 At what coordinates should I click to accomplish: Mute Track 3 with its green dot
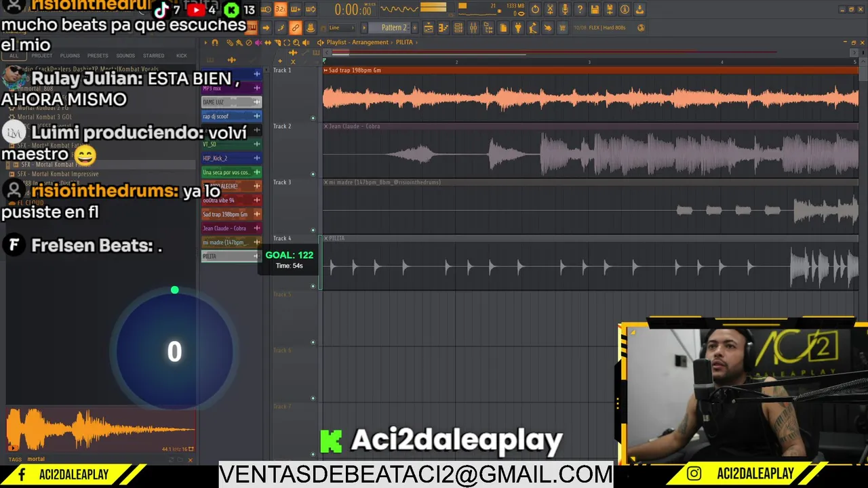313,230
